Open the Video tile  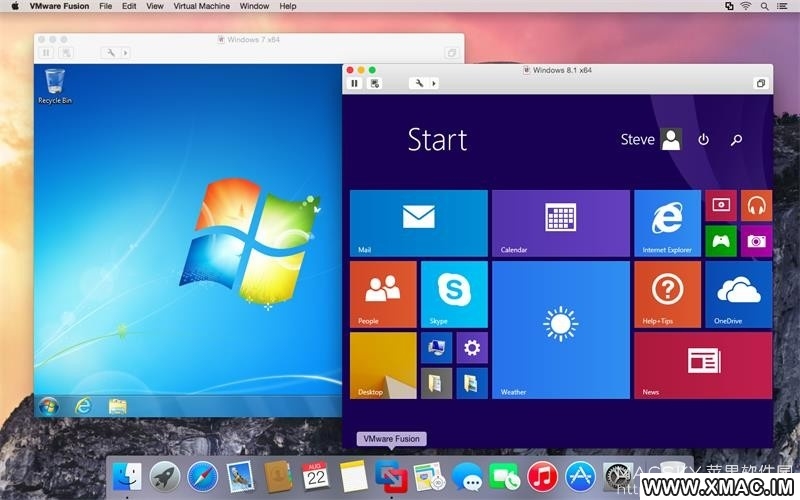[x=721, y=205]
